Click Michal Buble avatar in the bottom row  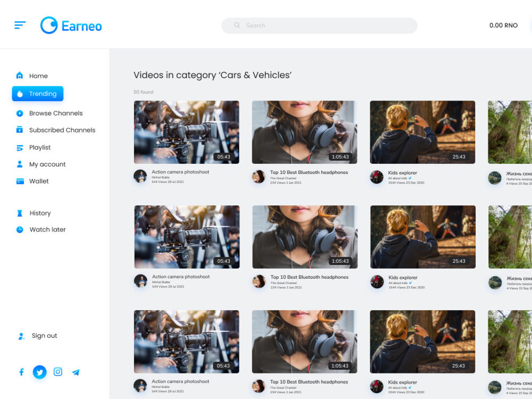(x=140, y=386)
